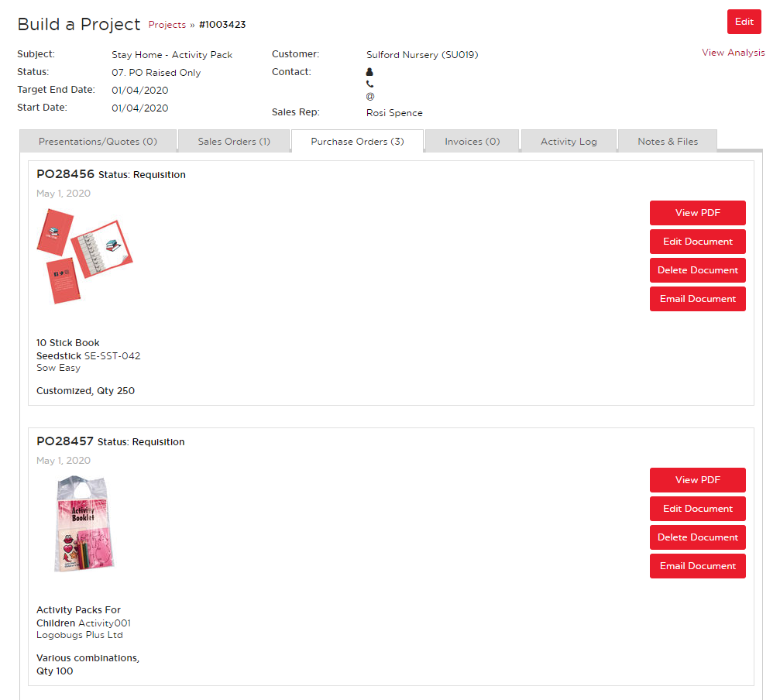The width and height of the screenshot is (780, 700).
Task: Click the contact email @ icon
Action: pos(370,97)
